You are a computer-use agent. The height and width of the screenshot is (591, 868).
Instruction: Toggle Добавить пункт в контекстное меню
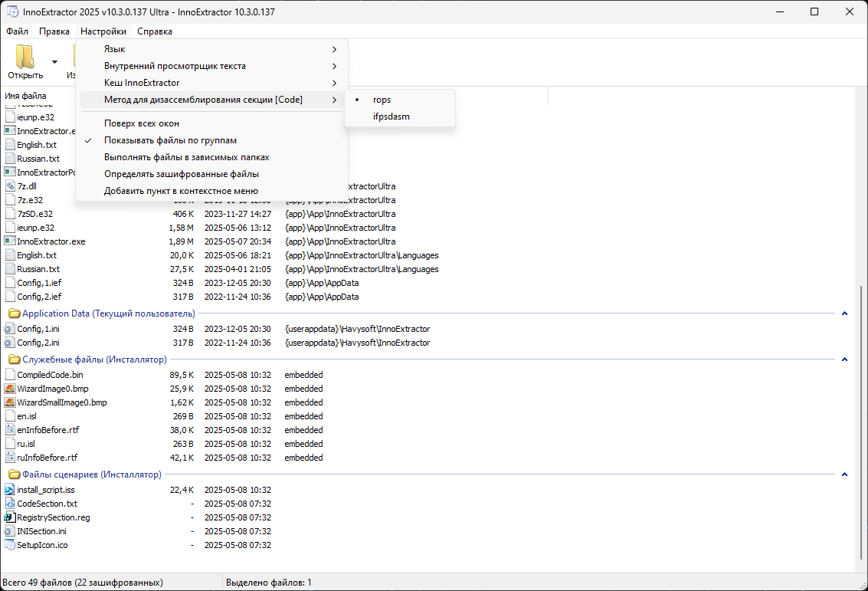tap(212, 191)
